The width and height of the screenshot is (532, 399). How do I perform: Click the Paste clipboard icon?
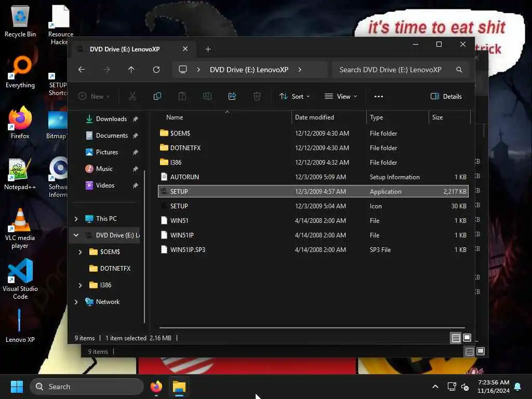pos(182,96)
